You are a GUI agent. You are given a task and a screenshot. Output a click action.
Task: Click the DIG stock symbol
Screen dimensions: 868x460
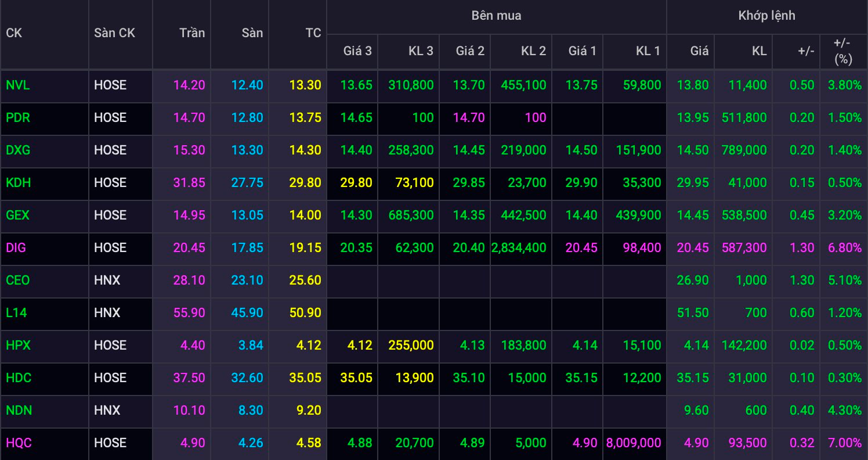tap(16, 248)
